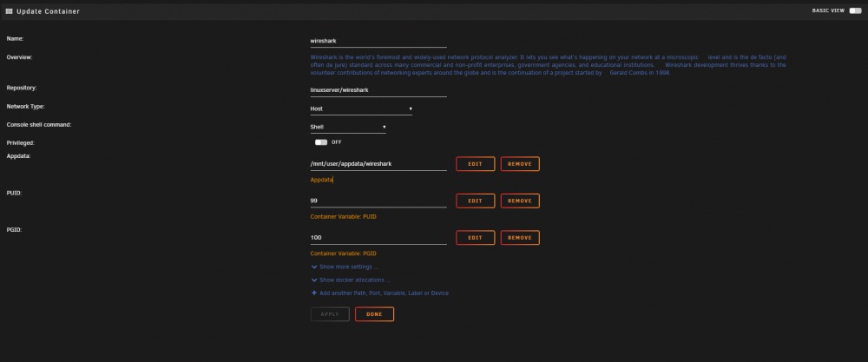868x362 pixels.
Task: Click the 'OFF' text beside Privileged switch
Action: pyautogui.click(x=337, y=142)
